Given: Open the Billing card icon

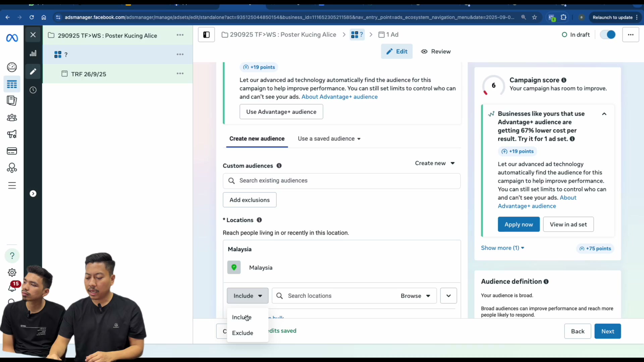Looking at the screenshot, I should point(12,151).
